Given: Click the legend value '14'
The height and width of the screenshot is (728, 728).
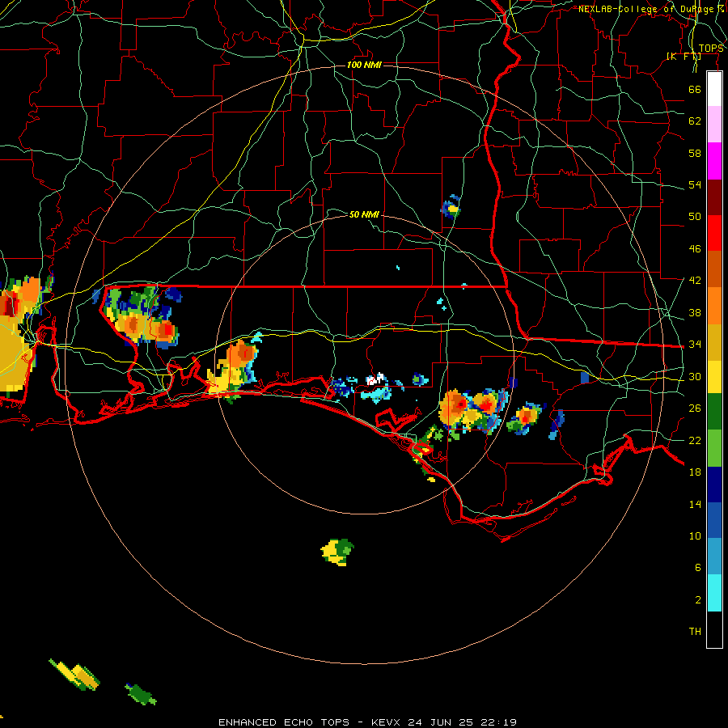Looking at the screenshot, I should coord(695,504).
